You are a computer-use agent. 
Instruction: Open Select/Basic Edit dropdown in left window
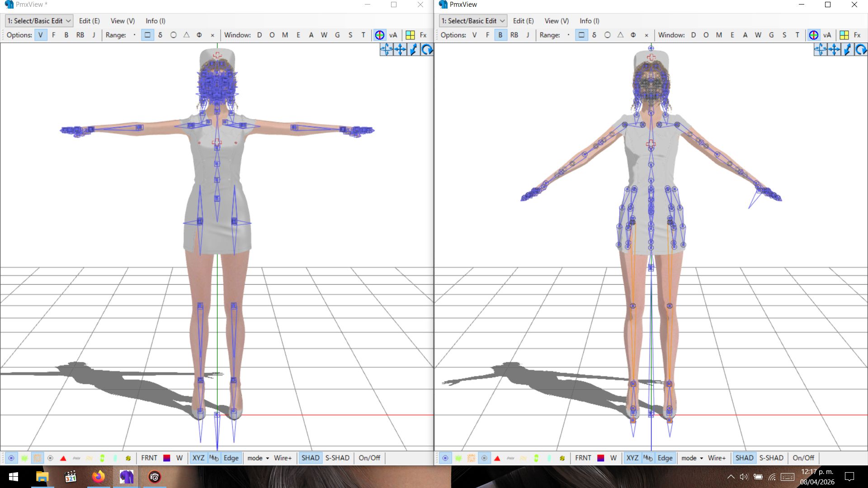click(39, 21)
